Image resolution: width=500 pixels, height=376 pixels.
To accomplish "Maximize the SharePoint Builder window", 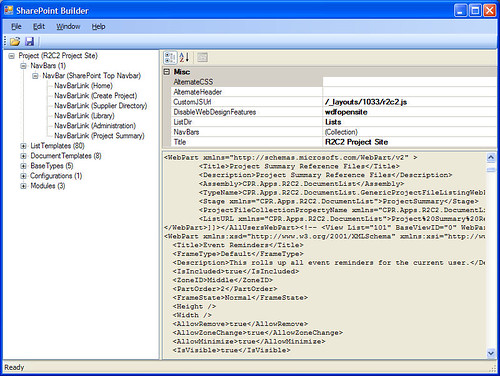I will (x=475, y=10).
